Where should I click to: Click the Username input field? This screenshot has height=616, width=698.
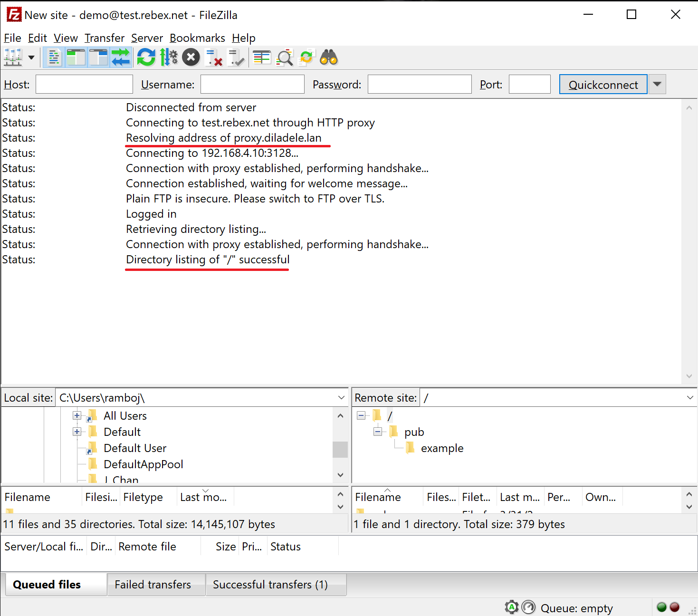(x=252, y=84)
